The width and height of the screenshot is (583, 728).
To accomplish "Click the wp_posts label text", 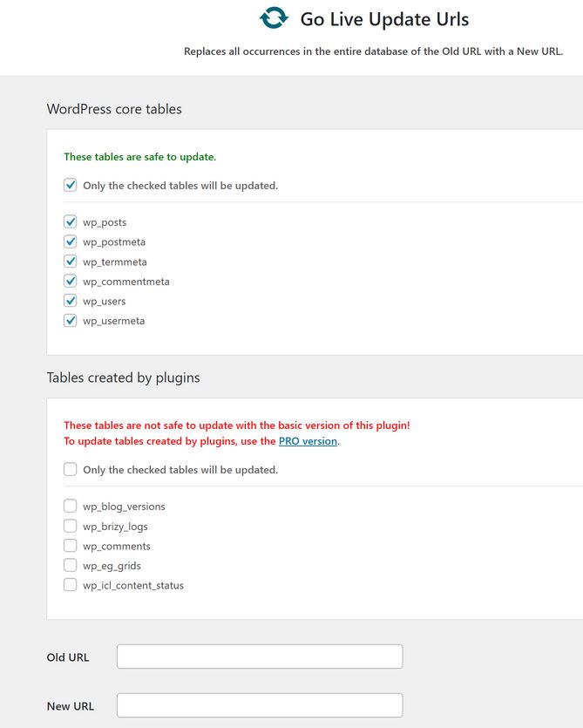I will [x=105, y=222].
